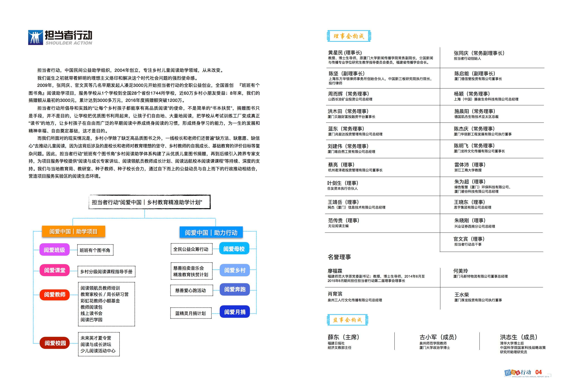Click the 慈善拍卖音乐会 text
Viewport: 578px width, 392px height.
click(189, 268)
